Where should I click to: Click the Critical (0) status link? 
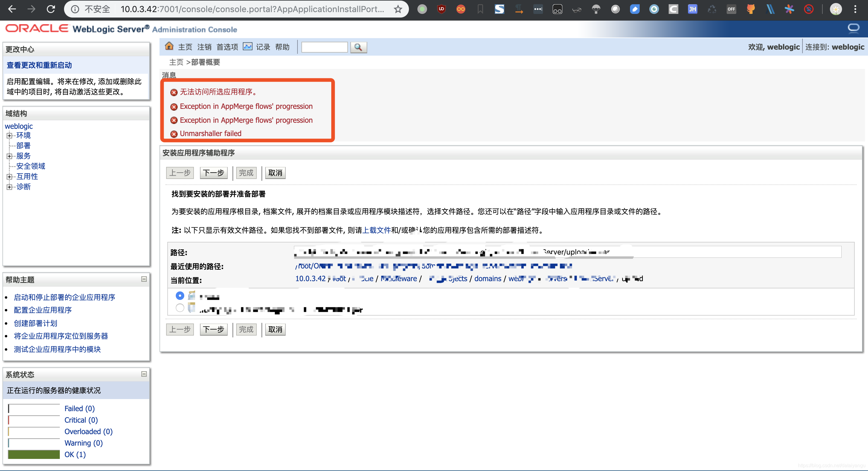[x=81, y=420]
